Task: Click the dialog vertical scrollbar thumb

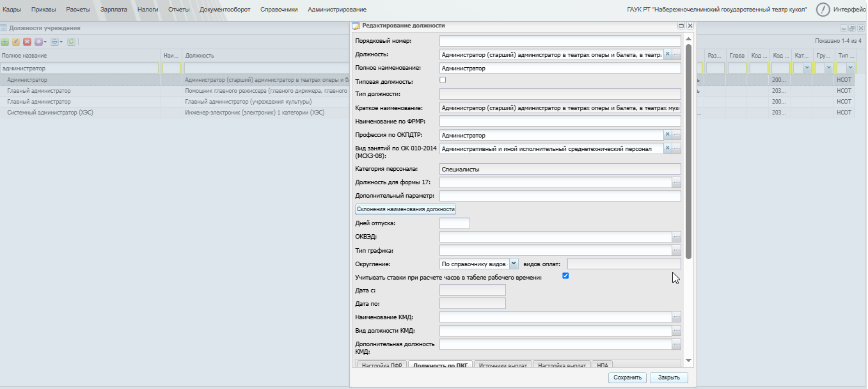Action: pos(688,150)
